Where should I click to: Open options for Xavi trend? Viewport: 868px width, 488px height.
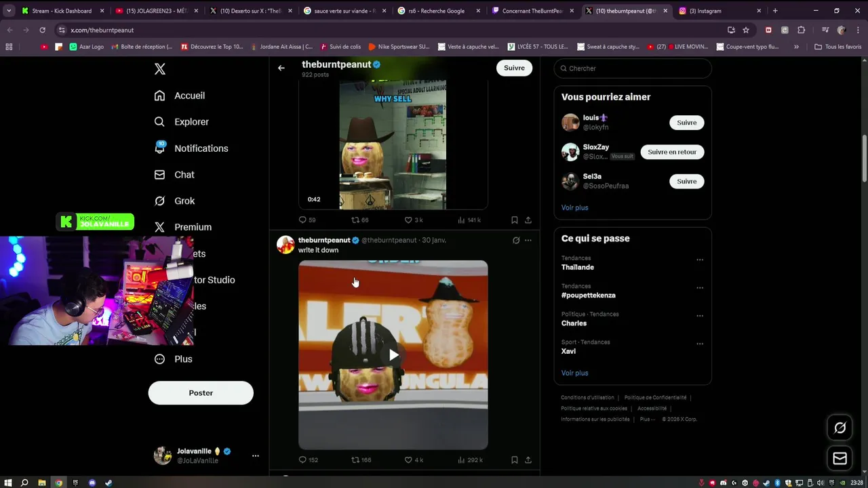coord(700,344)
